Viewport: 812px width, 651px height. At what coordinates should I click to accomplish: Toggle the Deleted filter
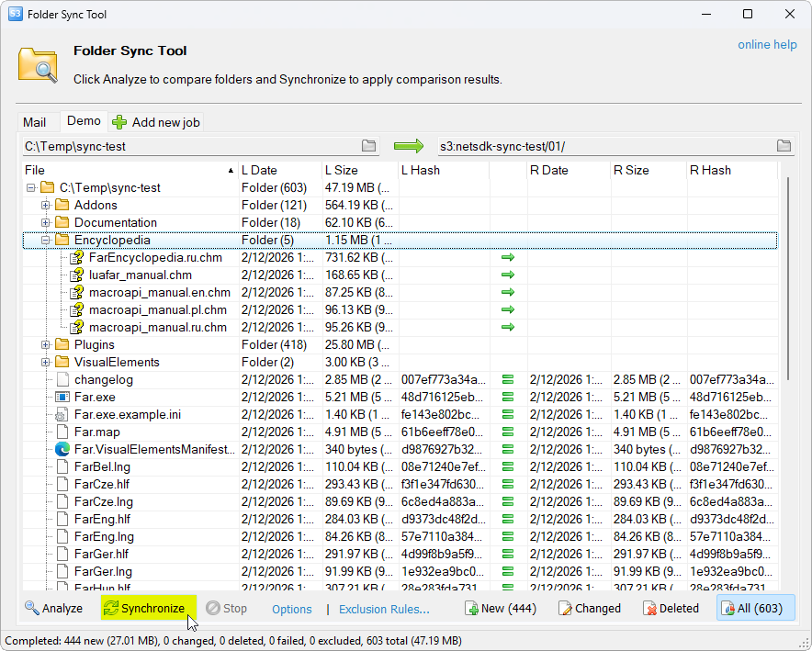pyautogui.click(x=671, y=609)
